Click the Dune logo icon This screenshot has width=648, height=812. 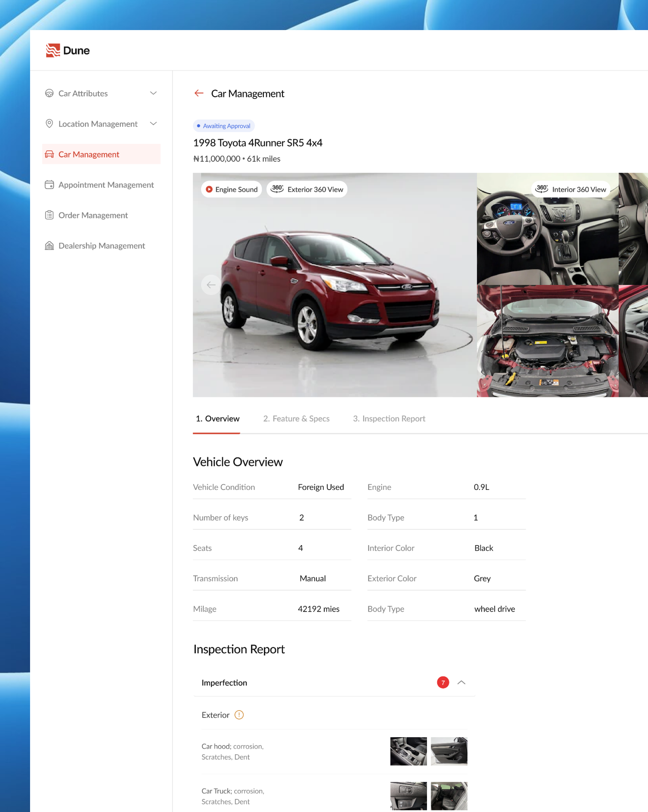click(x=53, y=50)
